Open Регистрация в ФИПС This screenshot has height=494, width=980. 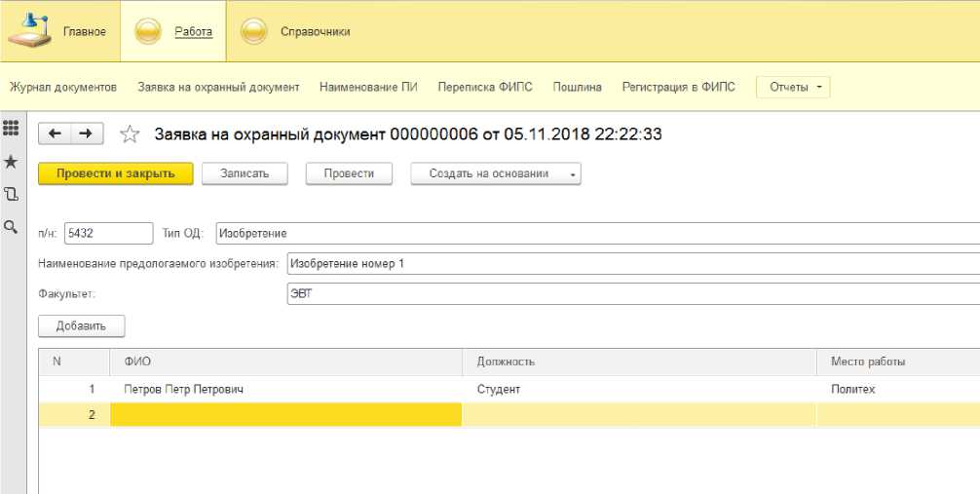tap(679, 87)
